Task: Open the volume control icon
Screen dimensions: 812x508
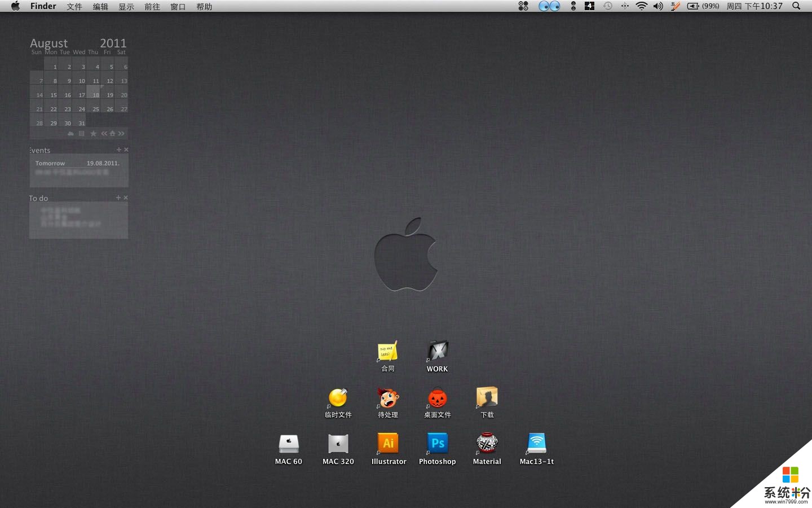Action: pyautogui.click(x=658, y=6)
